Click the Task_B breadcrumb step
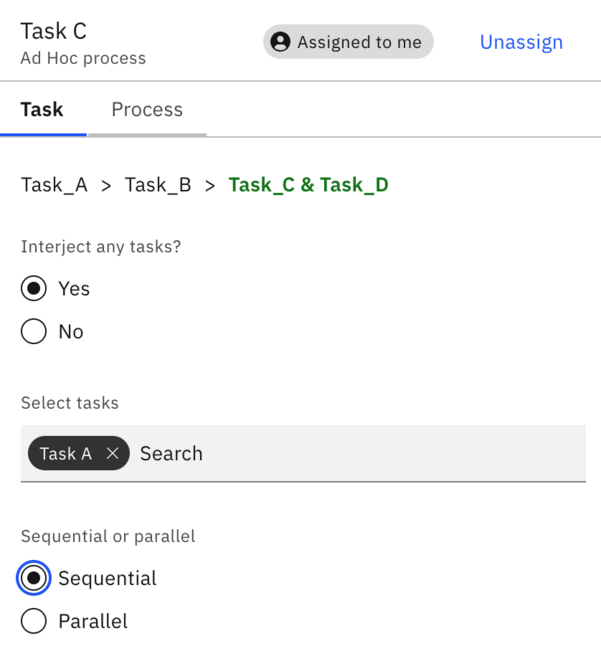This screenshot has width=601, height=651. click(158, 185)
